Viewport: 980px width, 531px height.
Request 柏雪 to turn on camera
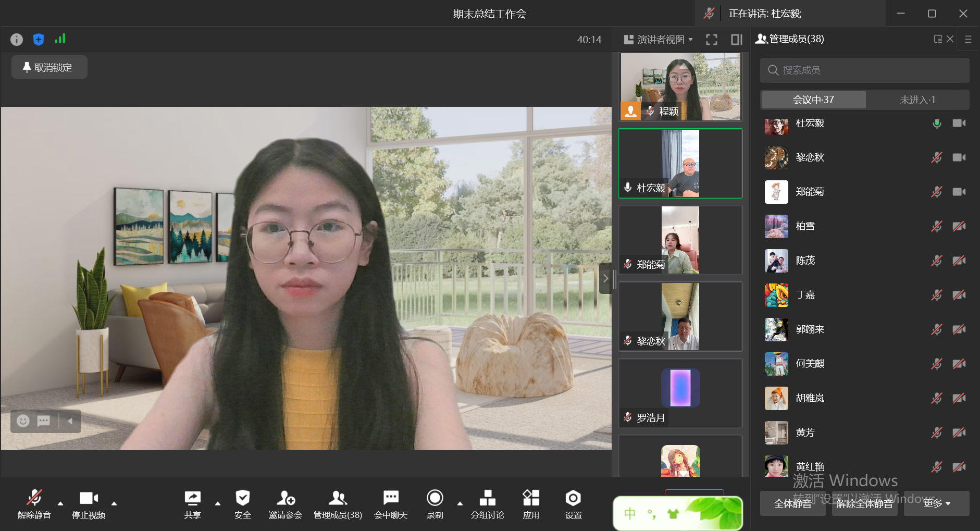pos(959,226)
